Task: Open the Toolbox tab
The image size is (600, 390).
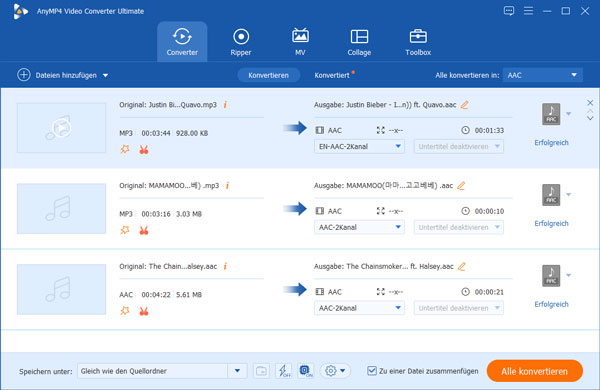Action: [418, 42]
